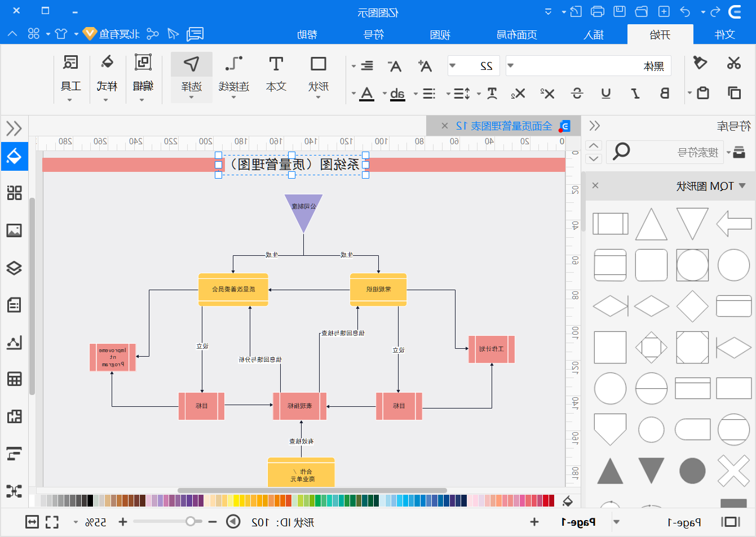Click the presentation play button in status bar
Image resolution: width=756 pixels, height=537 pixels.
click(233, 522)
